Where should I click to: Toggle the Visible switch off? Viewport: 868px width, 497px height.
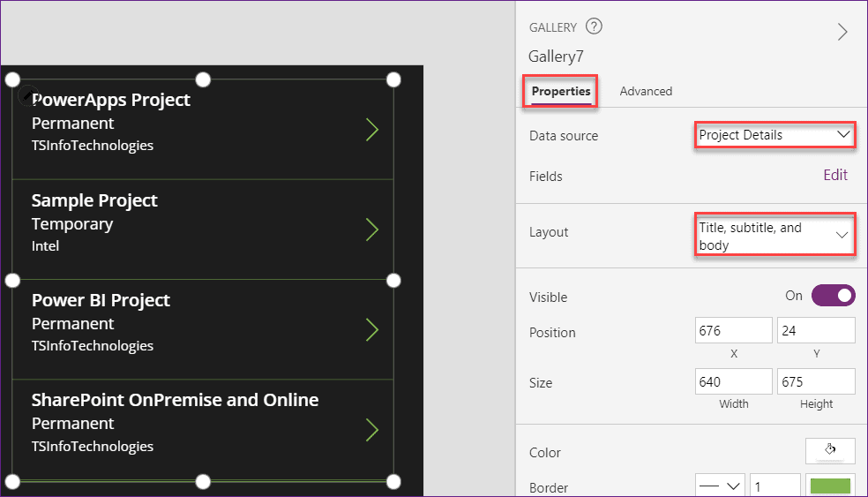point(833,296)
